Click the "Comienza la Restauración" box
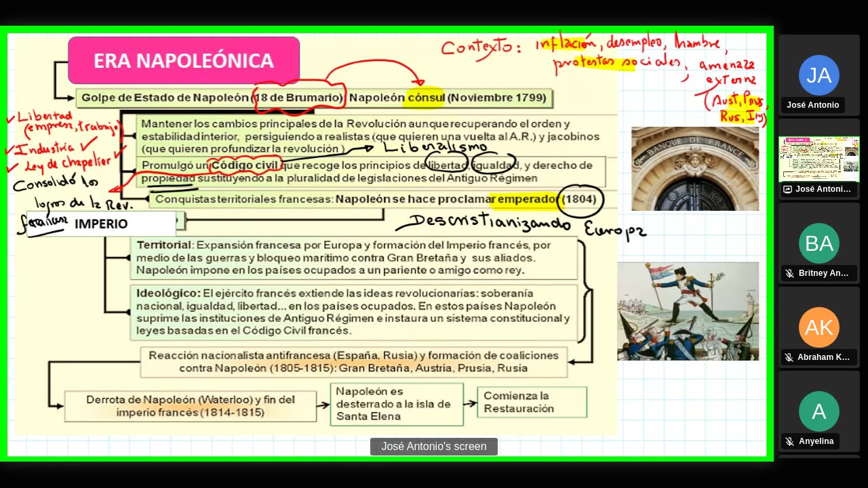Screen dimensions: 868x488 532,403
